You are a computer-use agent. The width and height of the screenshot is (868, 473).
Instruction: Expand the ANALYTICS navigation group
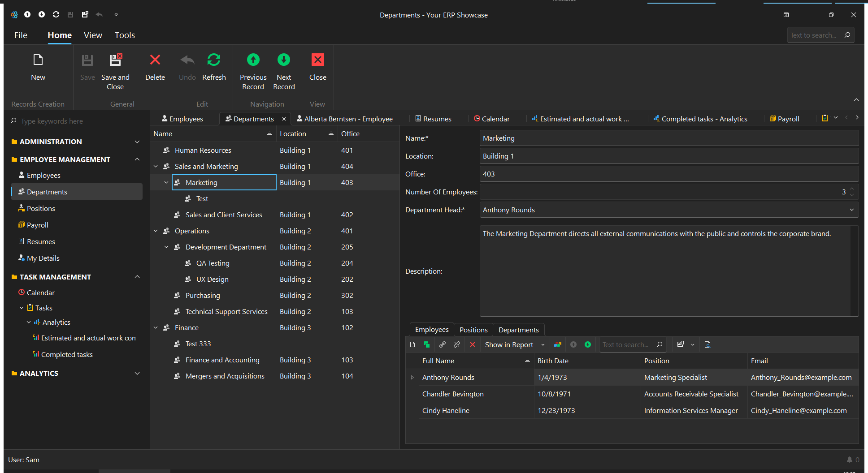coord(137,373)
